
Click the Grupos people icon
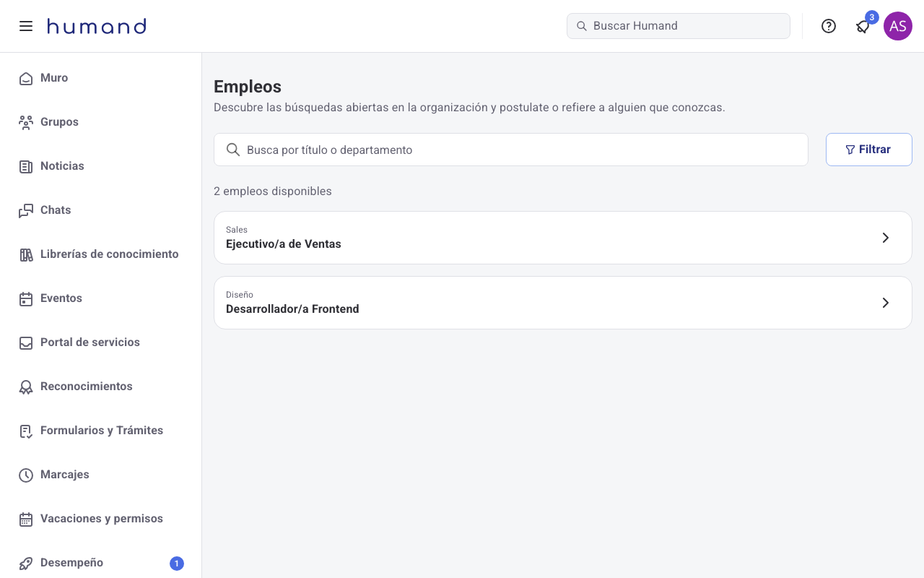point(26,122)
